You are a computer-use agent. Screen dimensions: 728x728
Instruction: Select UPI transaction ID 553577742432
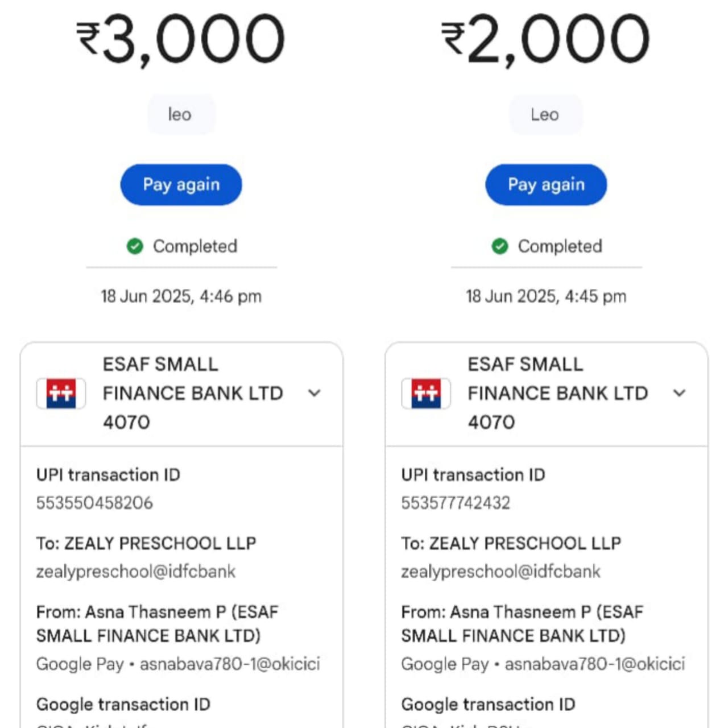click(456, 503)
